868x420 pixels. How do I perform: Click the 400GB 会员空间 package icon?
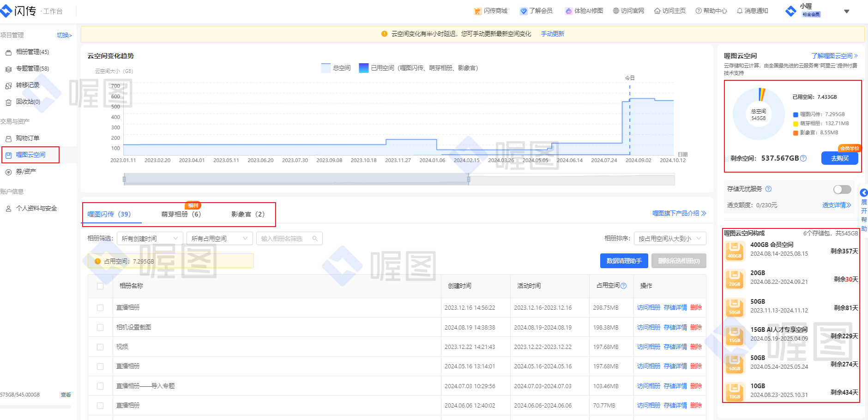735,251
